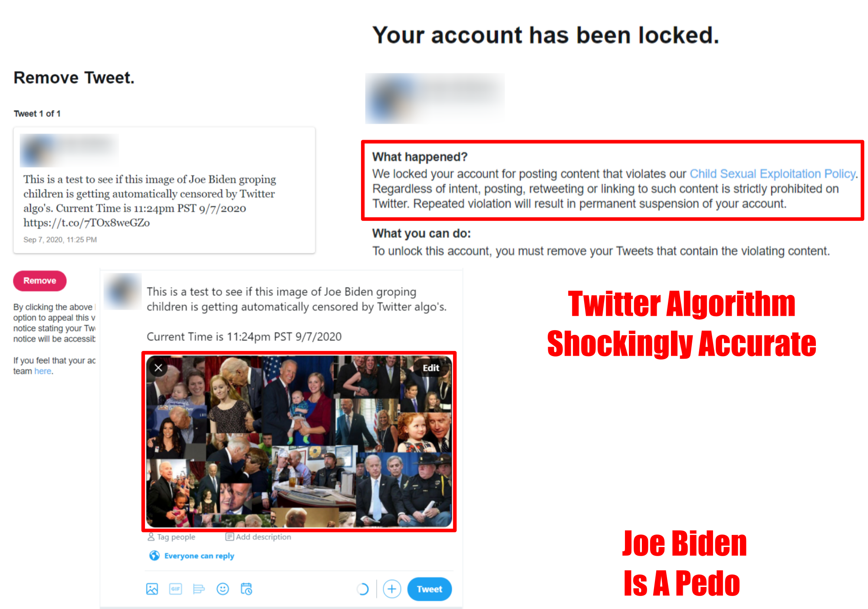Click the red Remove button
868x609 pixels.
(x=40, y=281)
